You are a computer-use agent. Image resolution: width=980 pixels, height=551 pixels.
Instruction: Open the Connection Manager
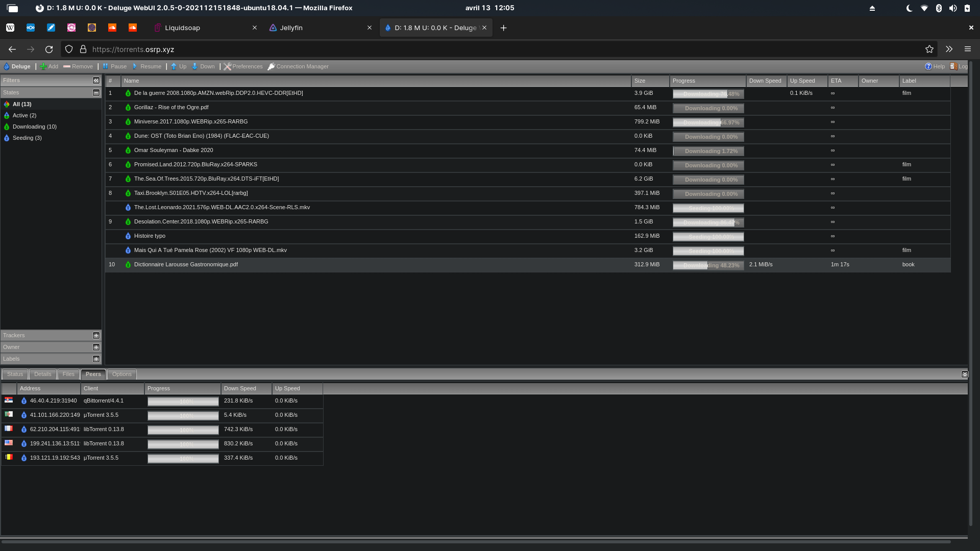click(298, 66)
